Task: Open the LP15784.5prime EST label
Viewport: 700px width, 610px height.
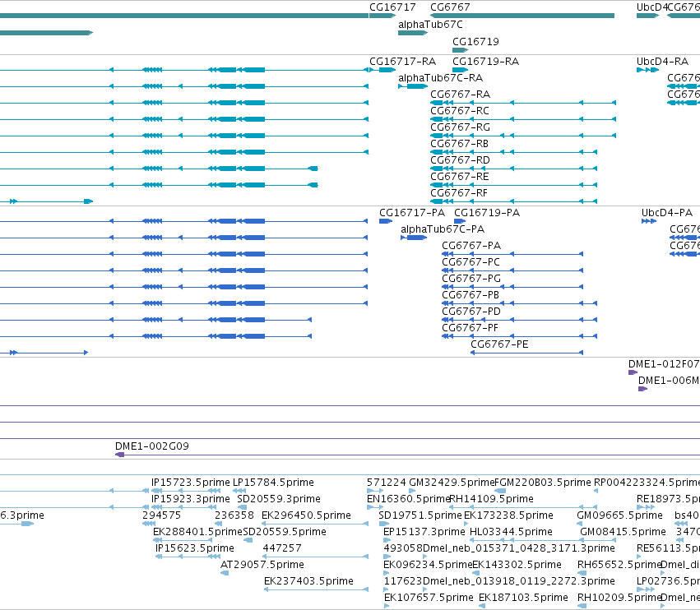Action: pyautogui.click(x=273, y=483)
